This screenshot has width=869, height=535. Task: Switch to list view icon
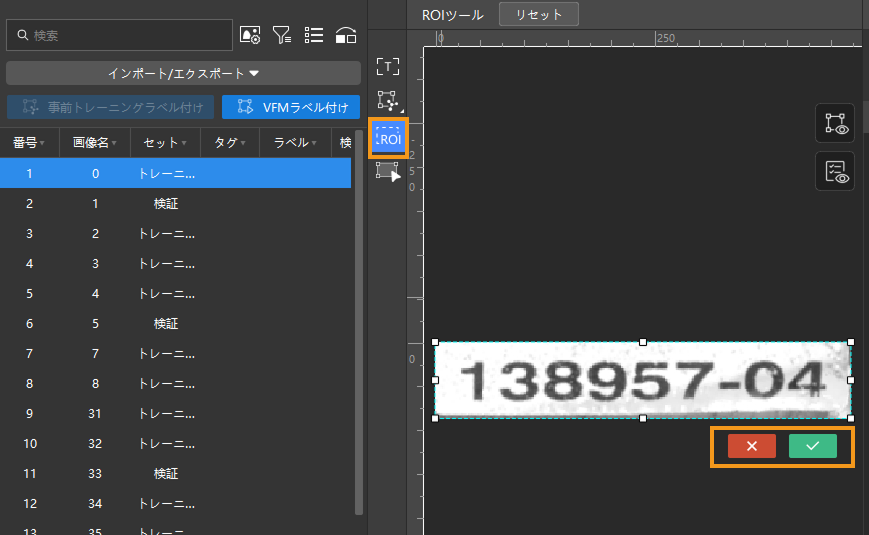pyautogui.click(x=314, y=35)
